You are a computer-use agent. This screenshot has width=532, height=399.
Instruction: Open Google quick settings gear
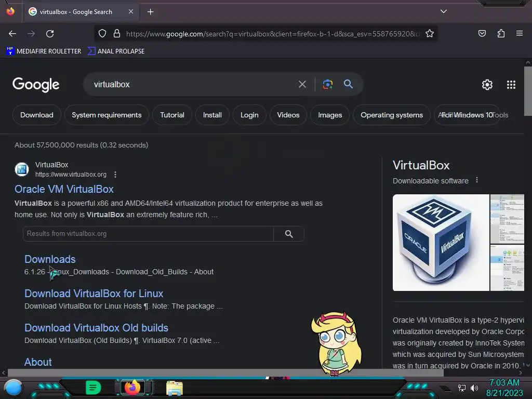487,85
